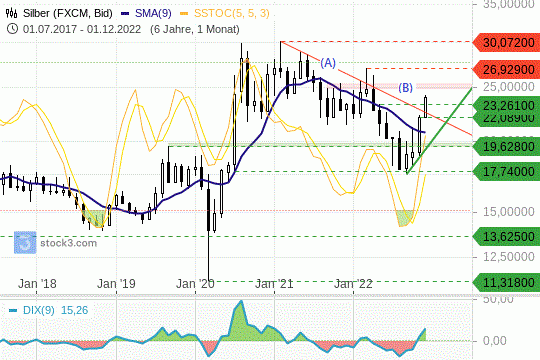Click the green 23,26100 price label
Screen dimensions: 540x360
(506, 105)
